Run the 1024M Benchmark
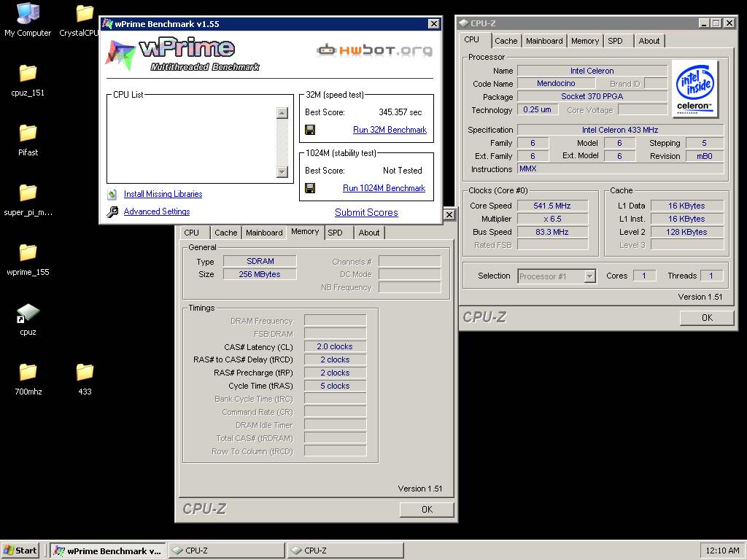 point(384,188)
